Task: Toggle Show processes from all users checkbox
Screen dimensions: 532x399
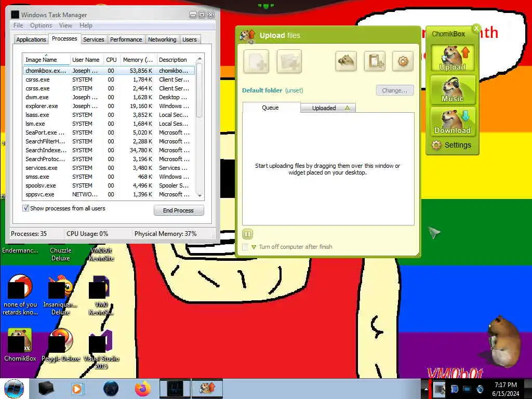Action: [x=25, y=208]
